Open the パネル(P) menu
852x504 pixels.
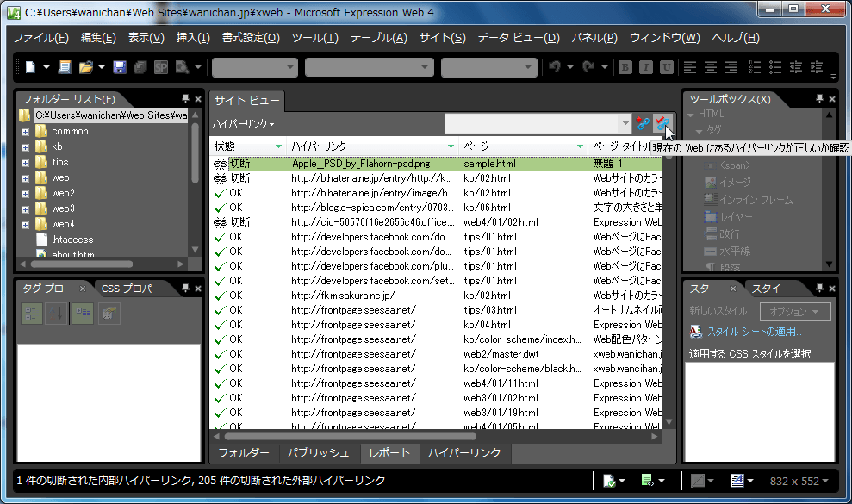point(594,38)
